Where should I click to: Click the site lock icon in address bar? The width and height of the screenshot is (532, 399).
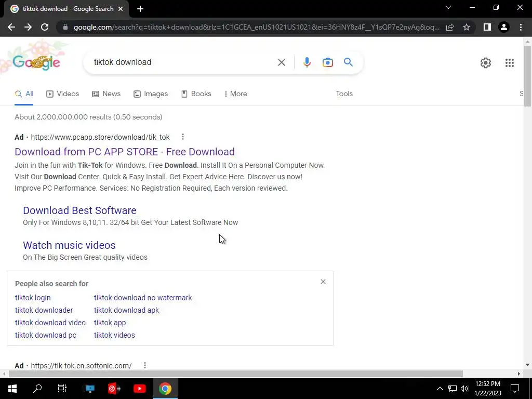[65, 27]
